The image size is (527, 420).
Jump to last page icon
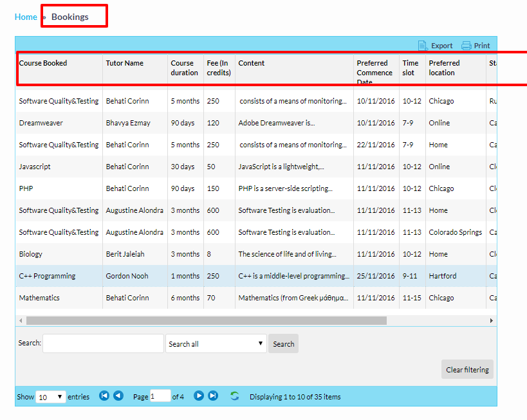point(213,396)
